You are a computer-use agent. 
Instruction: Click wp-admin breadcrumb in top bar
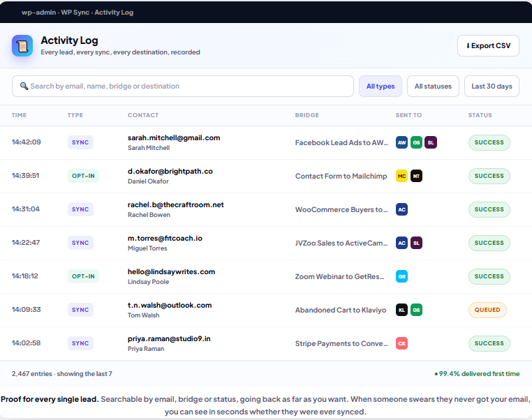38,13
